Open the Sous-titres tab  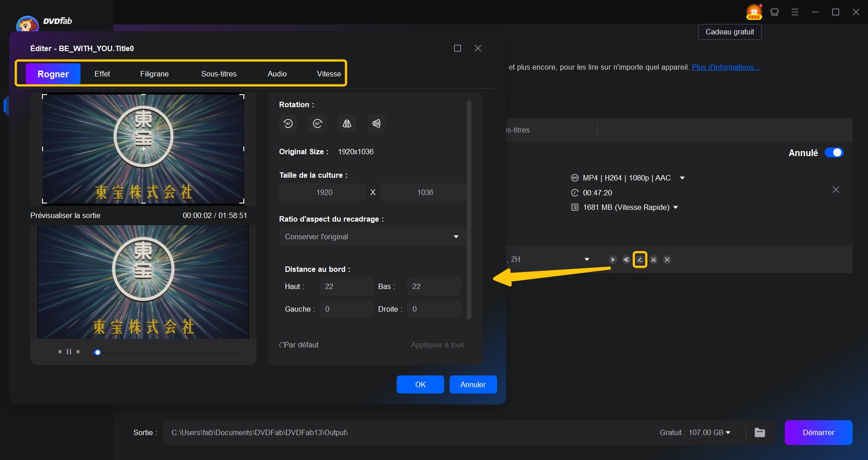coord(219,74)
